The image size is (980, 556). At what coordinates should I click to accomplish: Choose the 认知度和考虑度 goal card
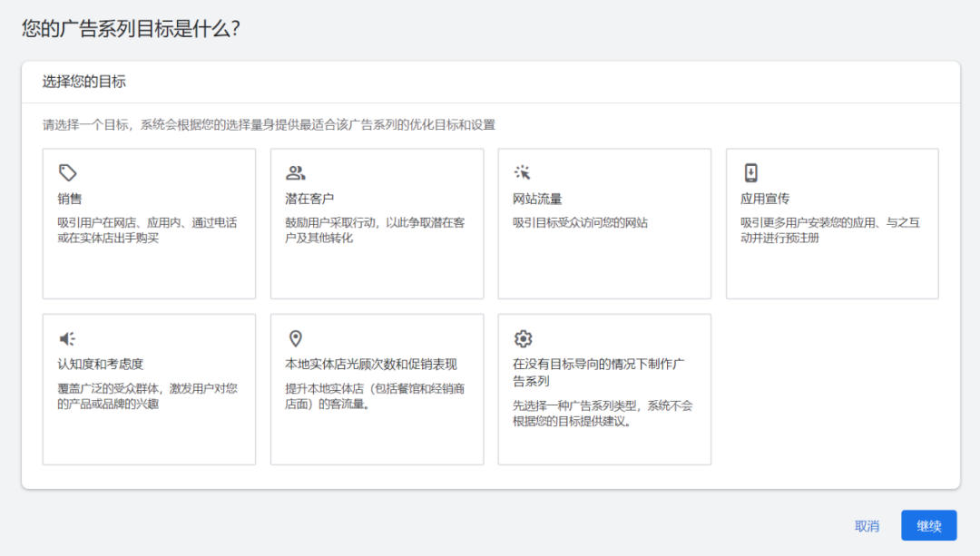click(x=150, y=389)
